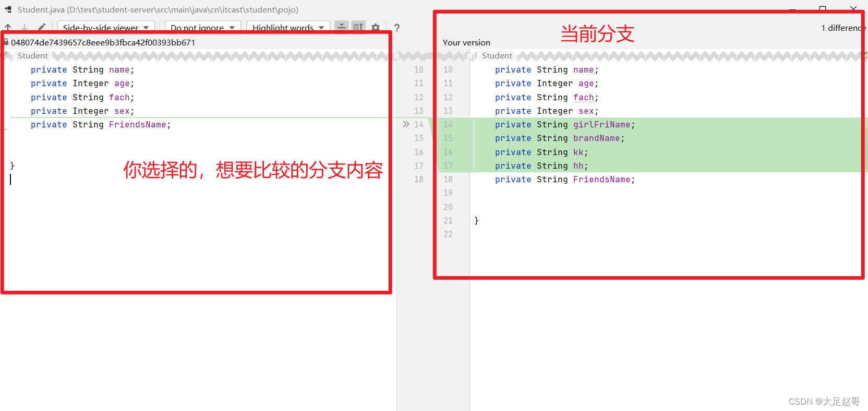868x411 pixels.
Task: Place cursor at closing brace in right pane
Action: coord(476,220)
